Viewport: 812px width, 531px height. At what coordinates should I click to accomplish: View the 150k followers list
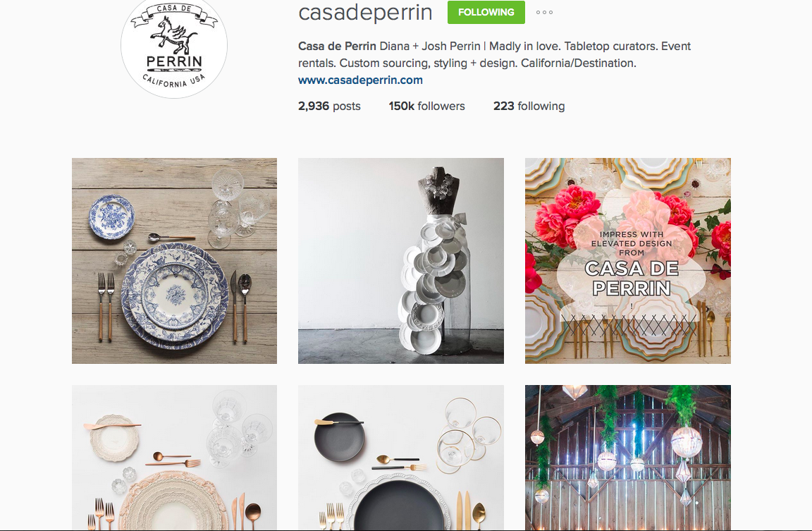(426, 106)
